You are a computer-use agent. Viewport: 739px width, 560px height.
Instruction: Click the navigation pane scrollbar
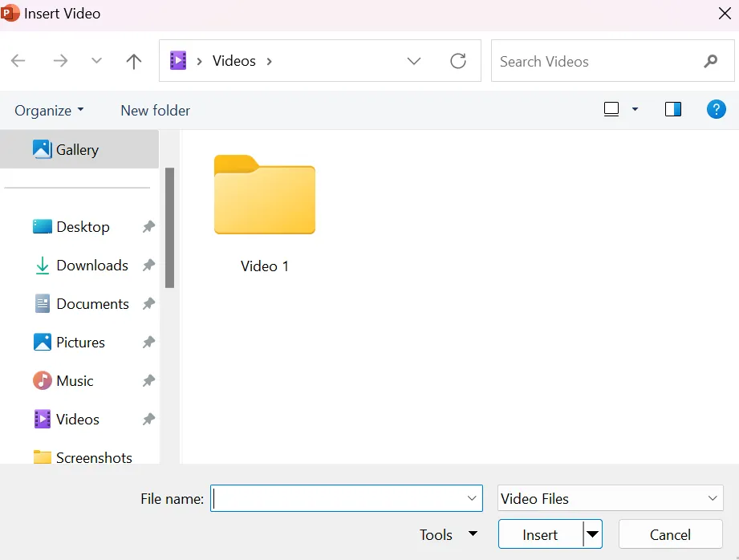169,228
